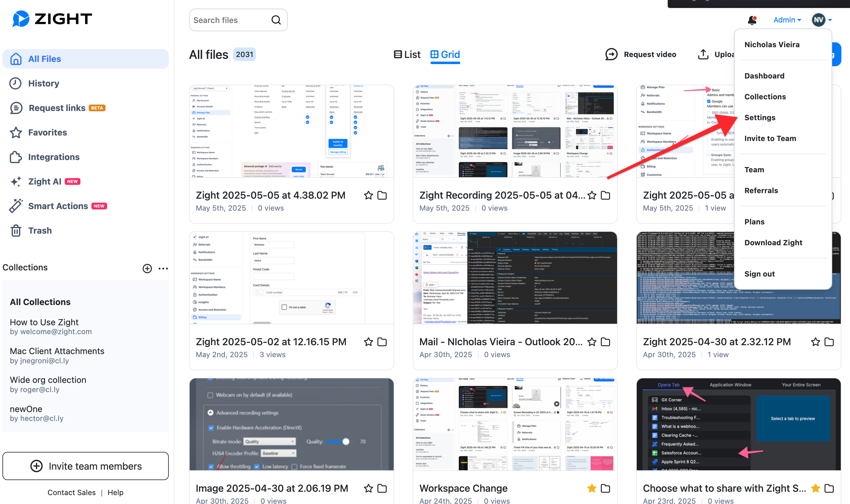Select Dashboard in profile menu
The height and width of the screenshot is (504, 850).
pyautogui.click(x=764, y=76)
